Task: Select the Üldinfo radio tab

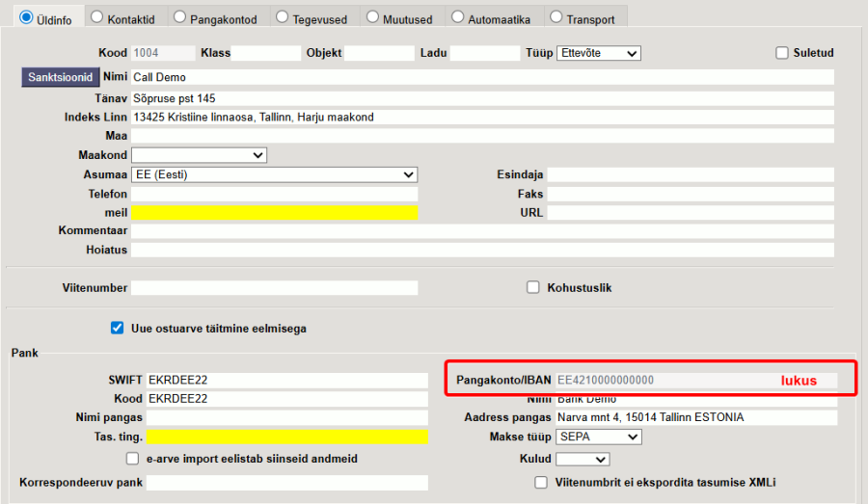Action: tap(27, 17)
